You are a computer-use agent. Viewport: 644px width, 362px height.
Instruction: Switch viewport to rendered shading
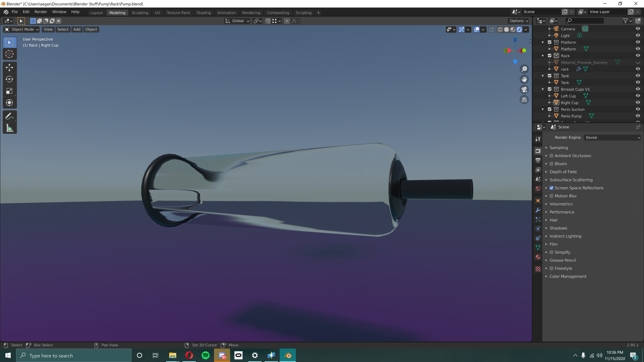tap(519, 29)
